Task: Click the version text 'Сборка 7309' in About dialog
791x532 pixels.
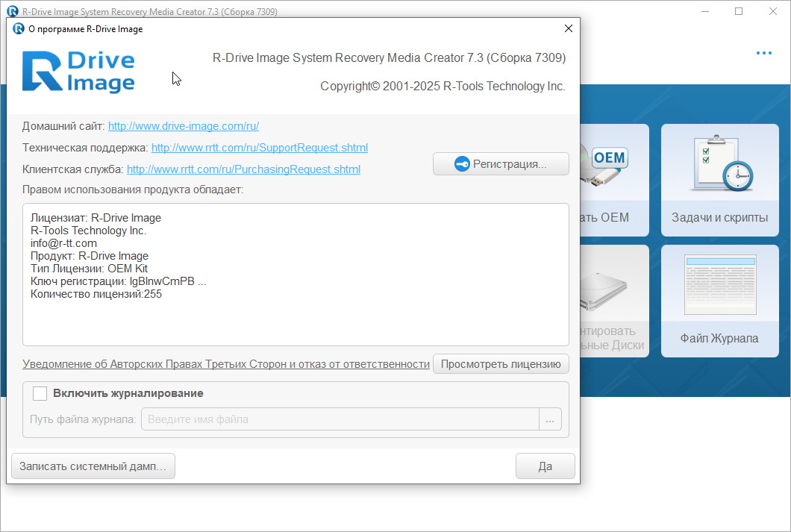Action: (x=525, y=58)
